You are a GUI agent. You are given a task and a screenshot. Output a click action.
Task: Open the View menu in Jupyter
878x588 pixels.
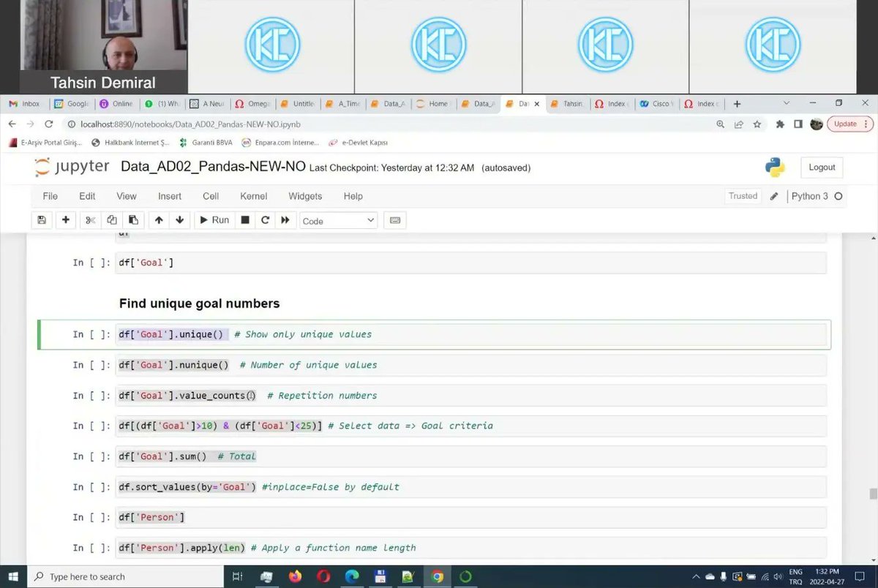pos(127,196)
